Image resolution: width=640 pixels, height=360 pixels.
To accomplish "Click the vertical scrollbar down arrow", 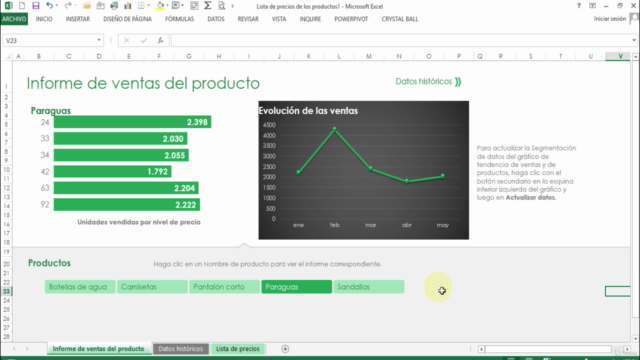I will point(635,338).
